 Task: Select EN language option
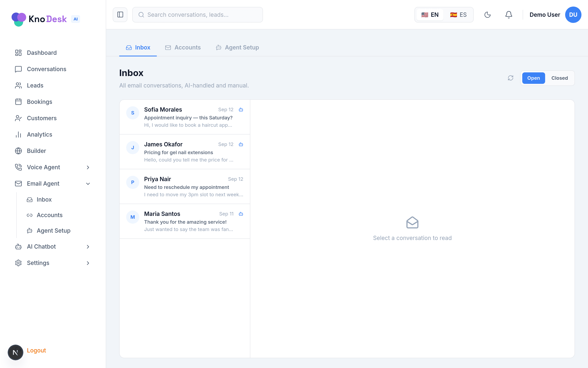[x=430, y=15]
